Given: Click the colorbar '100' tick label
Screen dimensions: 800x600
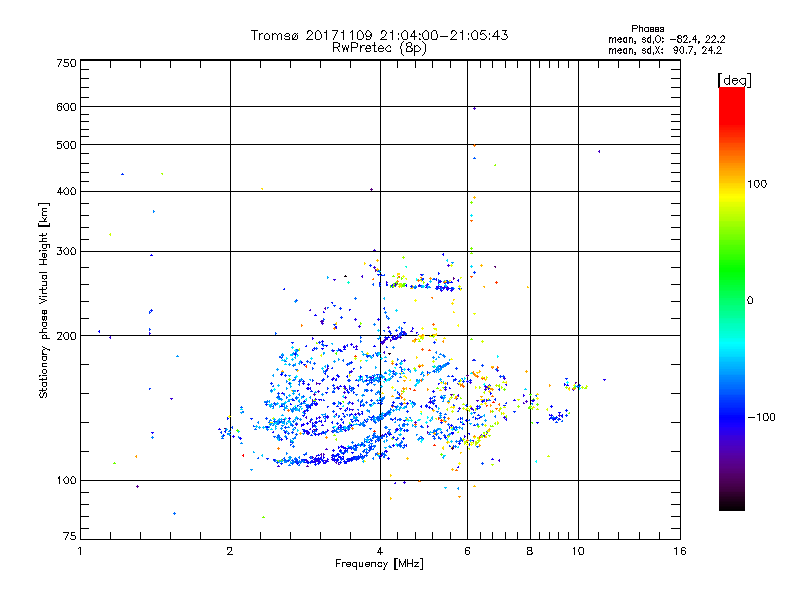Looking at the screenshot, I should pyautogui.click(x=757, y=184).
